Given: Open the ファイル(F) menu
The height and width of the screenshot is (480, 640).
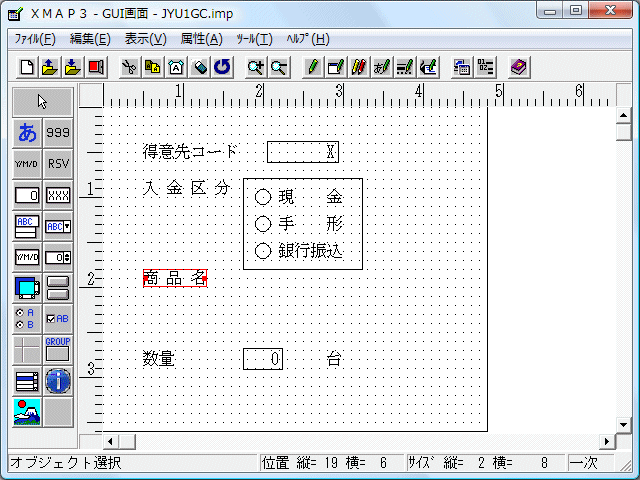Looking at the screenshot, I should coord(35,39).
